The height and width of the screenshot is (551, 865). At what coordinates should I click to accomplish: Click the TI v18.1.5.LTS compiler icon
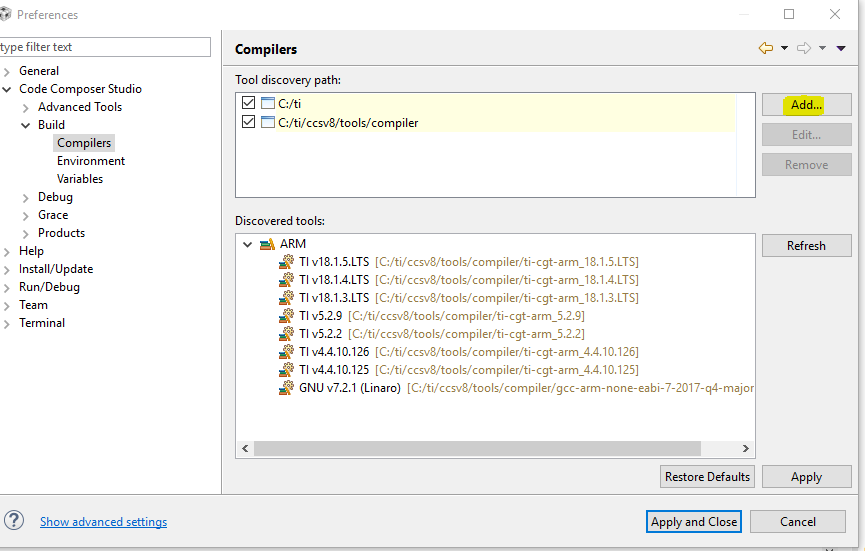[287, 262]
